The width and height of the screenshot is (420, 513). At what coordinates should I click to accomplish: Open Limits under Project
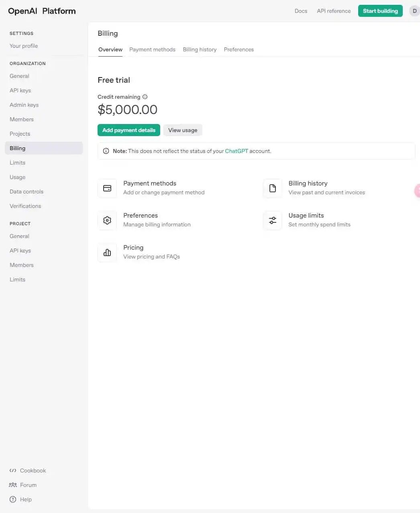coord(17,279)
